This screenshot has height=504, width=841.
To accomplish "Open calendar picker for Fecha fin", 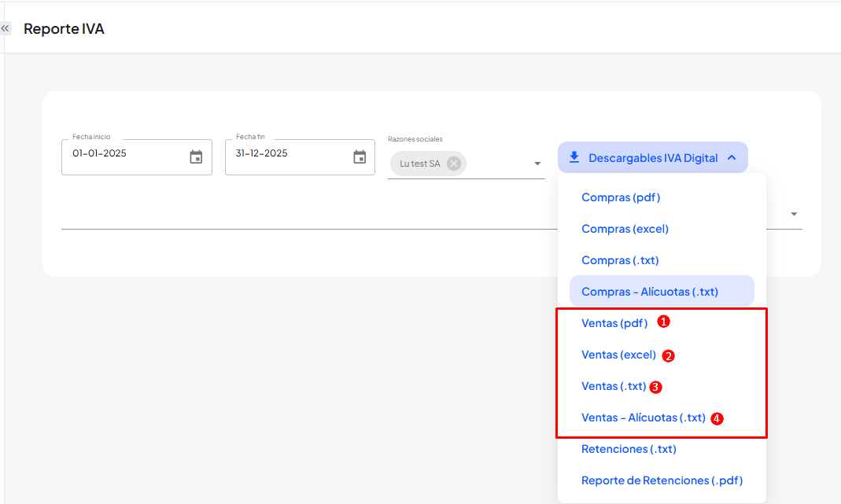I will click(360, 157).
